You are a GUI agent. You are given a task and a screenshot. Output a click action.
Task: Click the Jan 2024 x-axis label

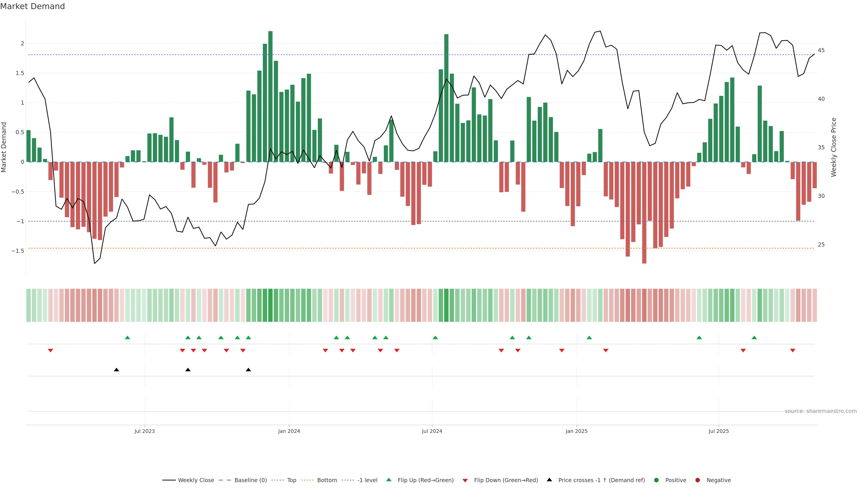[289, 431]
